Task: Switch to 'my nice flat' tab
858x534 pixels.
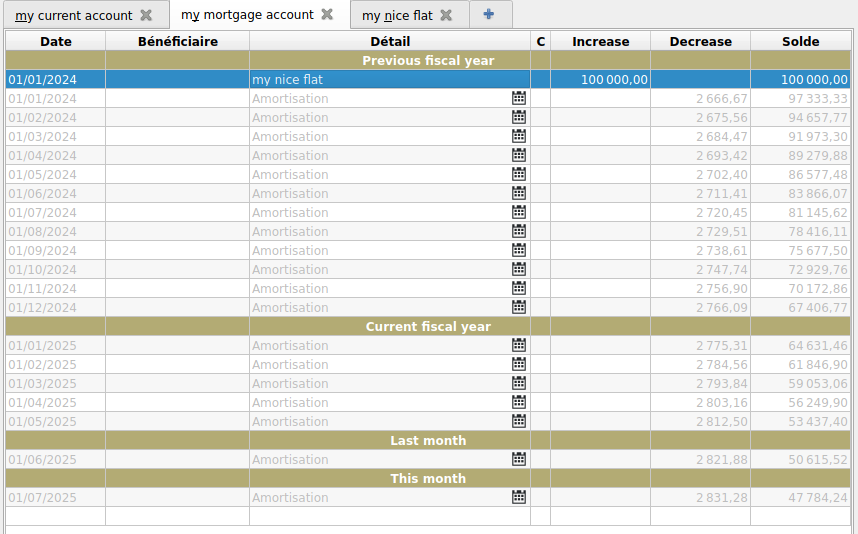Action: tap(397, 15)
